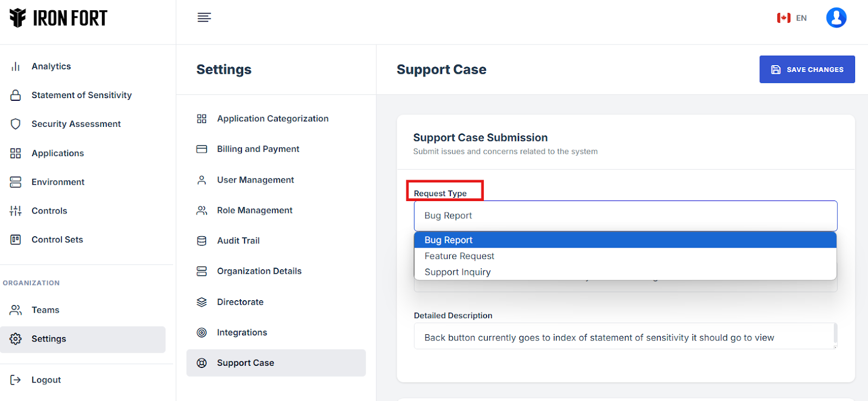868x401 pixels.
Task: Open the Request Type dropdown field
Action: coord(625,216)
